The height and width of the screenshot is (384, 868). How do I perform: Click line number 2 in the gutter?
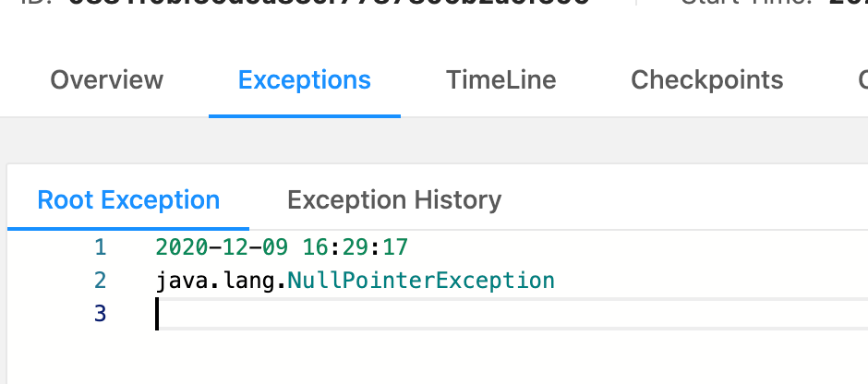pos(100,280)
